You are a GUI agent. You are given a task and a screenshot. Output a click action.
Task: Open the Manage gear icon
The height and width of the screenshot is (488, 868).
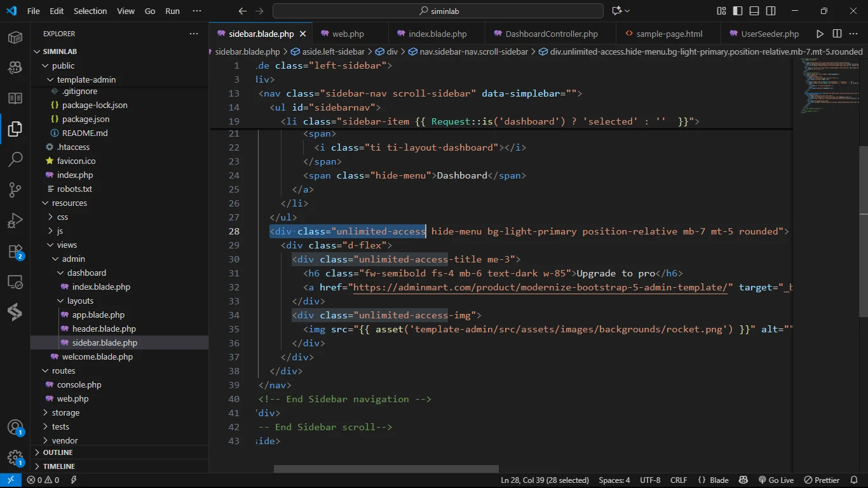(15, 457)
